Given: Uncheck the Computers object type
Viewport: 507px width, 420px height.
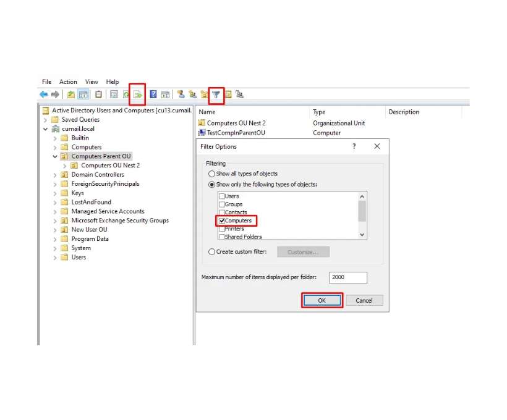Looking at the screenshot, I should pos(221,220).
